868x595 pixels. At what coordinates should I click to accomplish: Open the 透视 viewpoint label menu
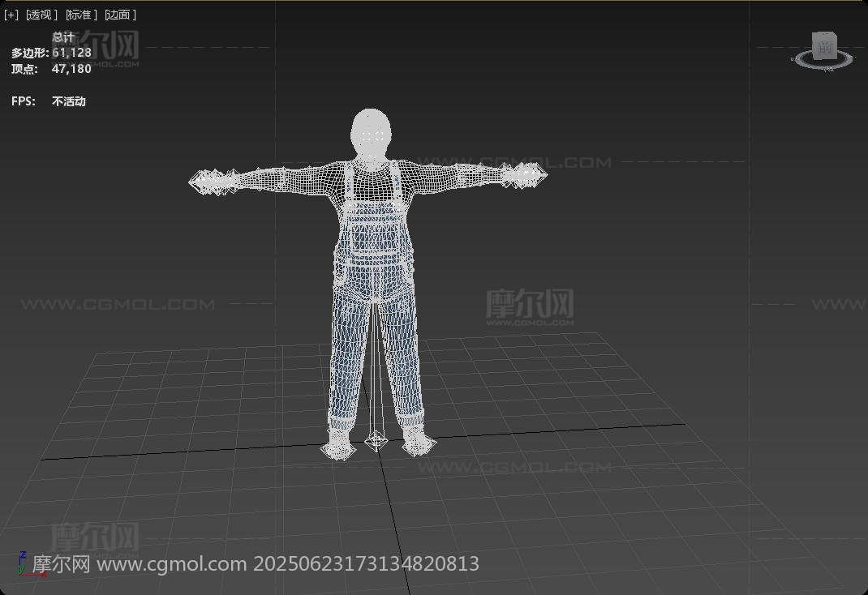point(41,15)
